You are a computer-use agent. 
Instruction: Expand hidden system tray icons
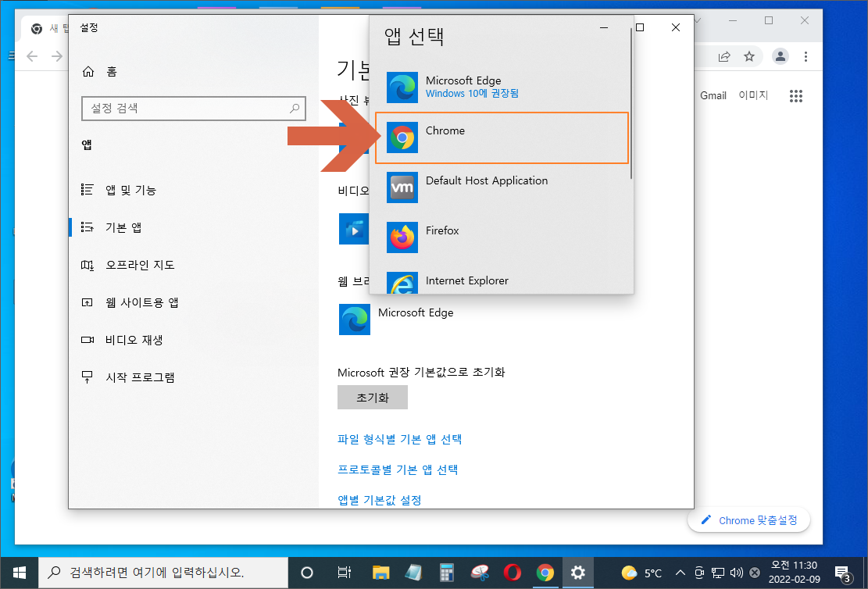click(681, 573)
